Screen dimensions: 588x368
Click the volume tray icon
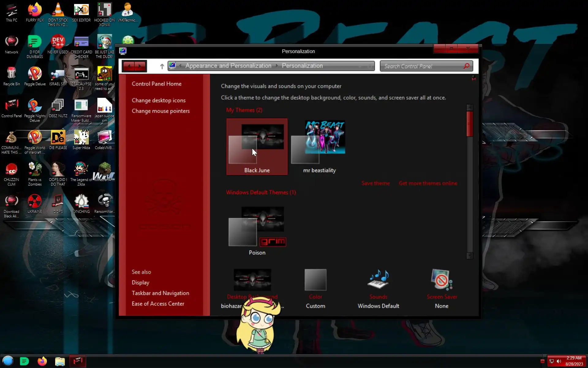pos(559,361)
